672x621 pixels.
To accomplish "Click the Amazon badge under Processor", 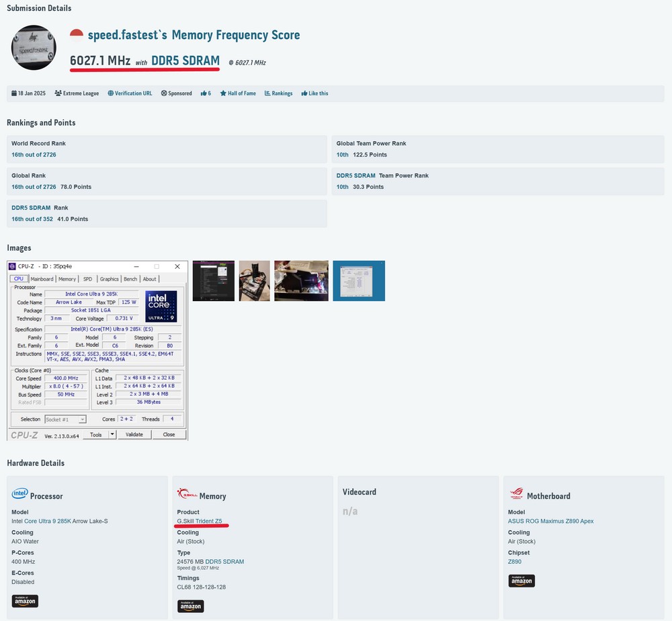I will coord(25,601).
